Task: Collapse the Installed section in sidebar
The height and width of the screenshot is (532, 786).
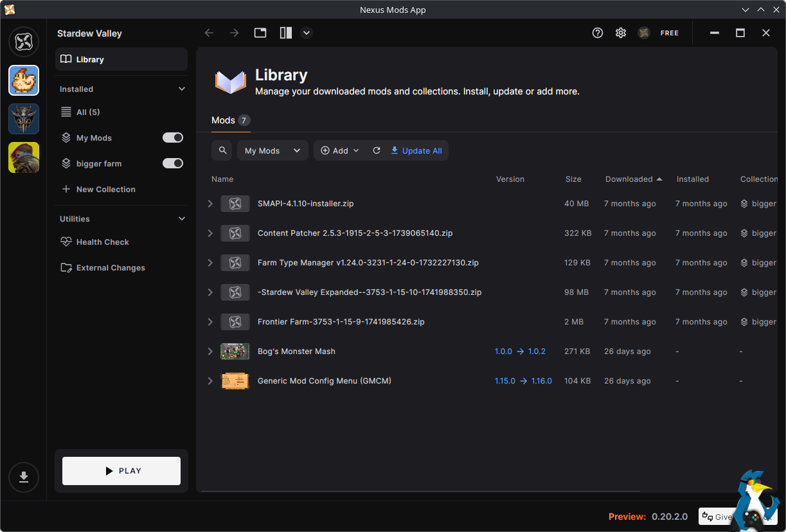Action: tap(182, 89)
